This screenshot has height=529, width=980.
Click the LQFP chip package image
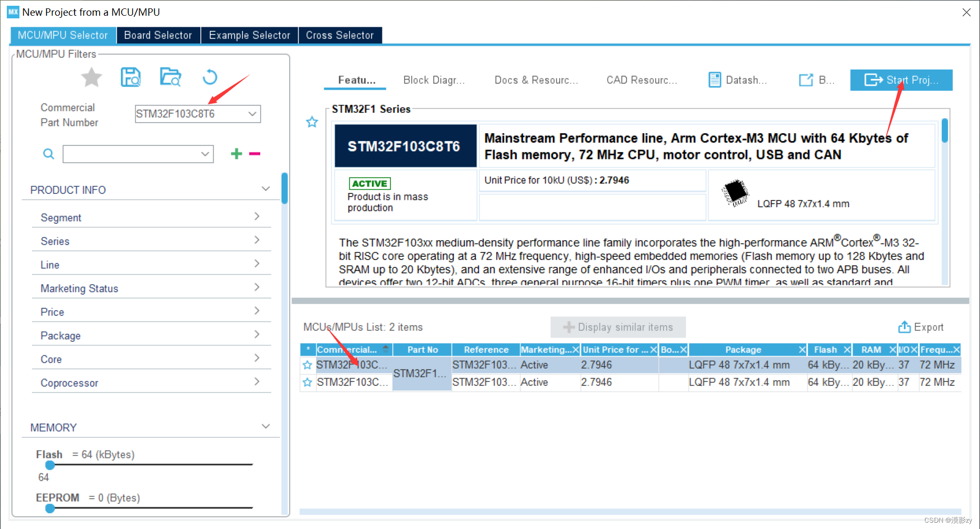[736, 193]
